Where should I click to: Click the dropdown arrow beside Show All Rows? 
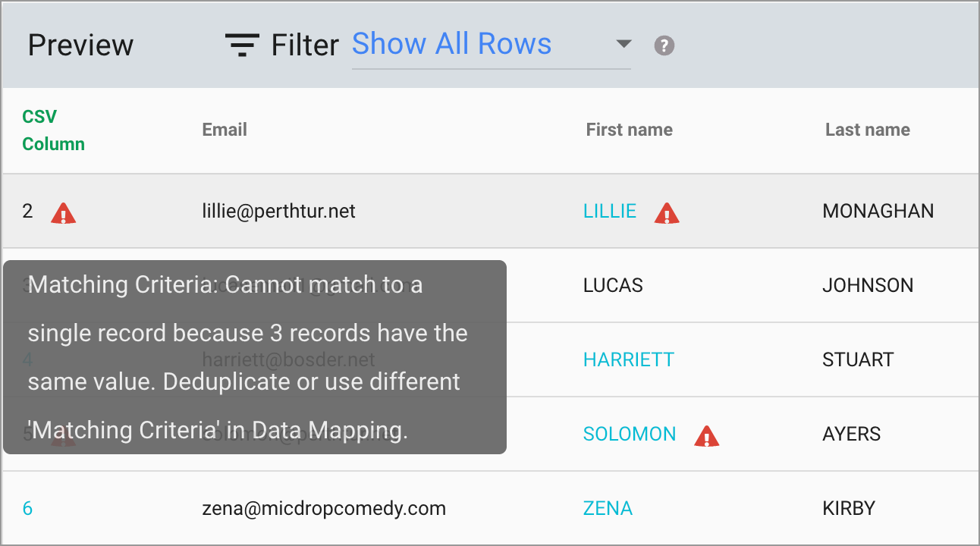pos(623,44)
